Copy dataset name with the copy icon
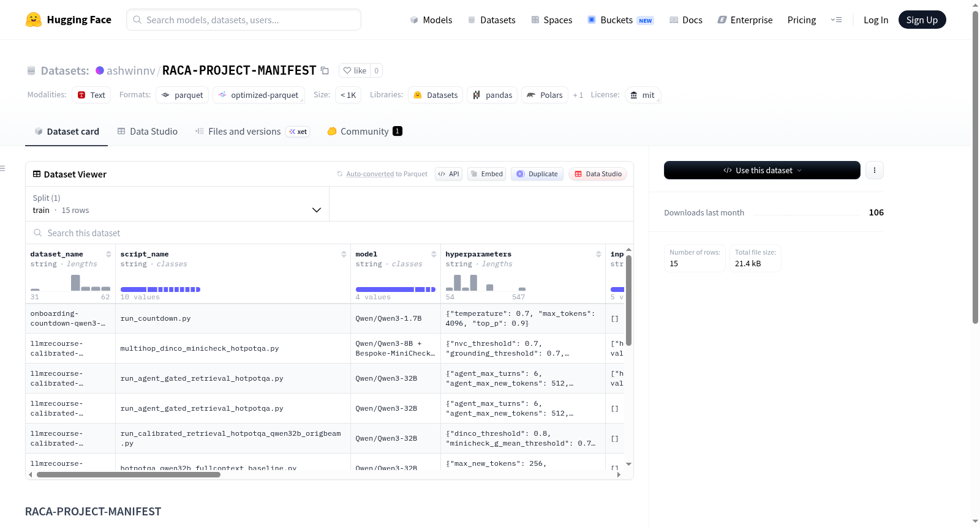Screen dimensions: 980x527 (x=325, y=70)
